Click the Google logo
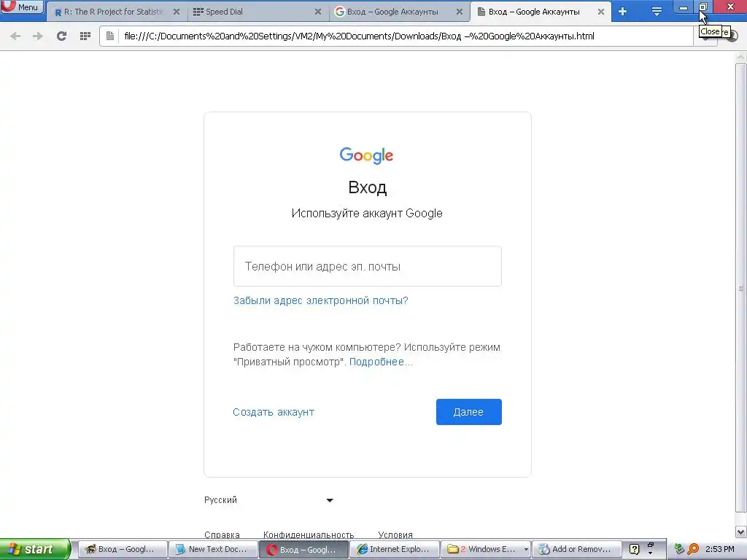747x560 pixels. click(x=366, y=155)
